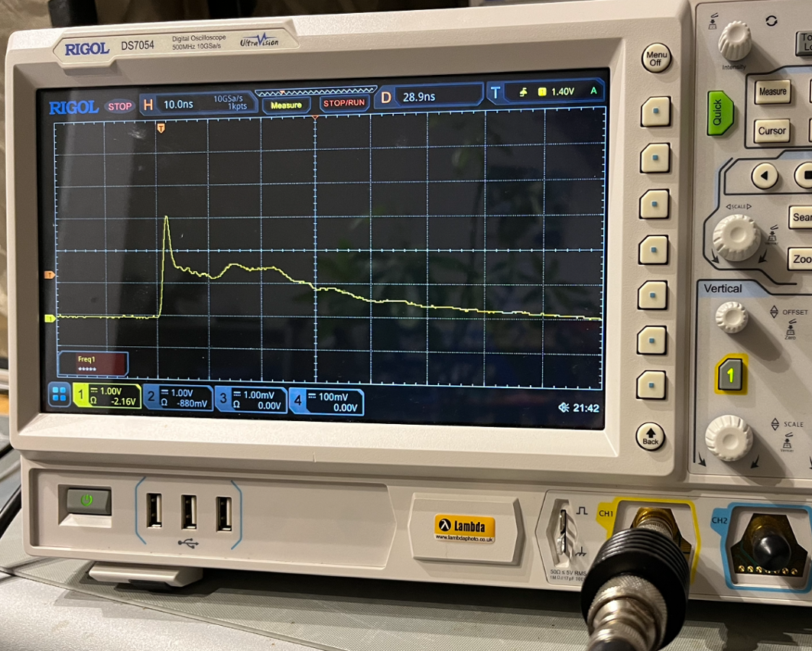Tap the on-screen STOP/RUN button
The height and width of the screenshot is (651, 812).
click(344, 103)
